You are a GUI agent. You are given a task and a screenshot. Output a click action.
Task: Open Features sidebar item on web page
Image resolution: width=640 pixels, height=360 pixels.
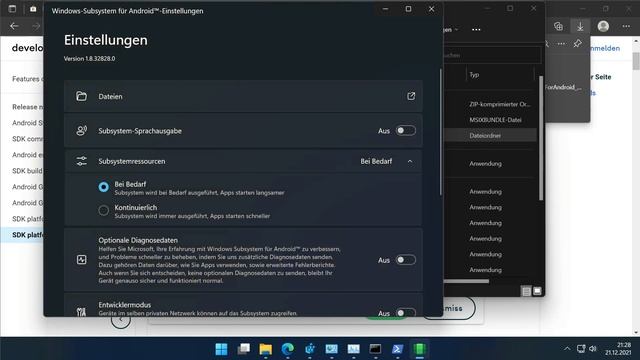[x=26, y=79]
